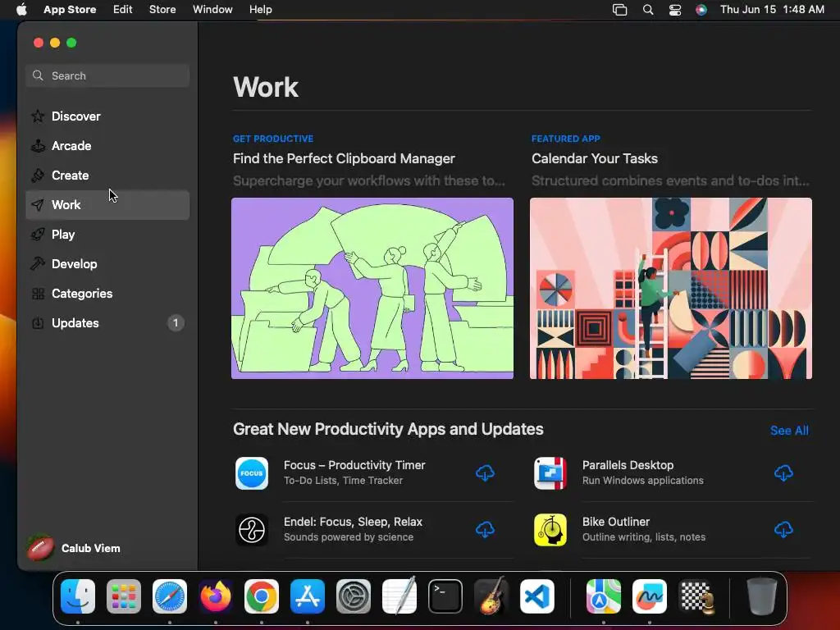Click 'Sounds powered by science' subtitle
The width and height of the screenshot is (840, 630).
348,536
